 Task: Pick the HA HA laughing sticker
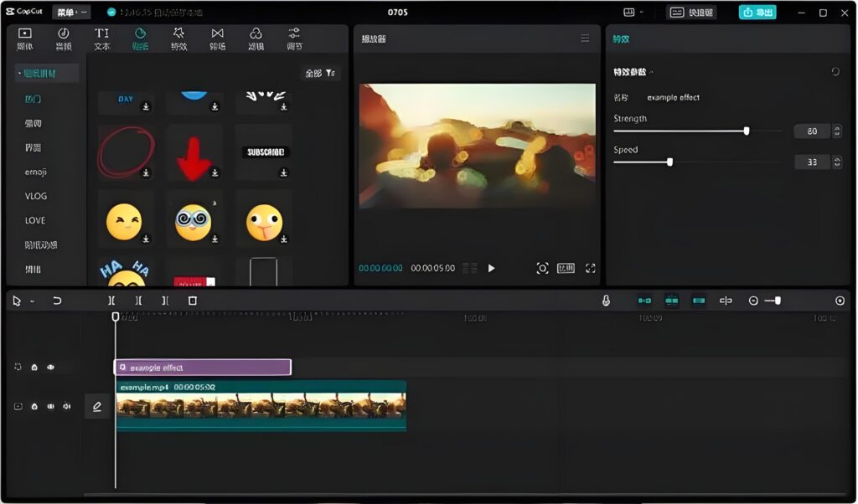click(x=126, y=272)
